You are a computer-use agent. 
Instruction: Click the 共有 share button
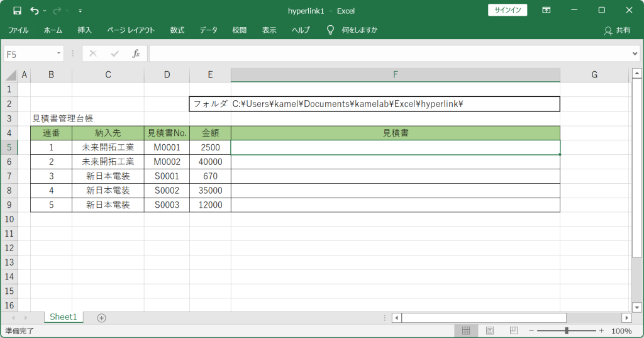[x=618, y=30]
